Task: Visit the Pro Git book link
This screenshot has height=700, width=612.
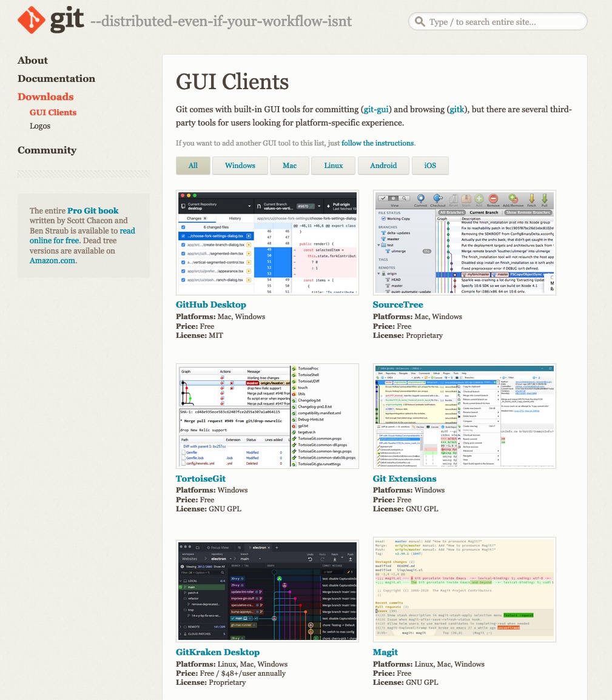Action: click(92, 210)
